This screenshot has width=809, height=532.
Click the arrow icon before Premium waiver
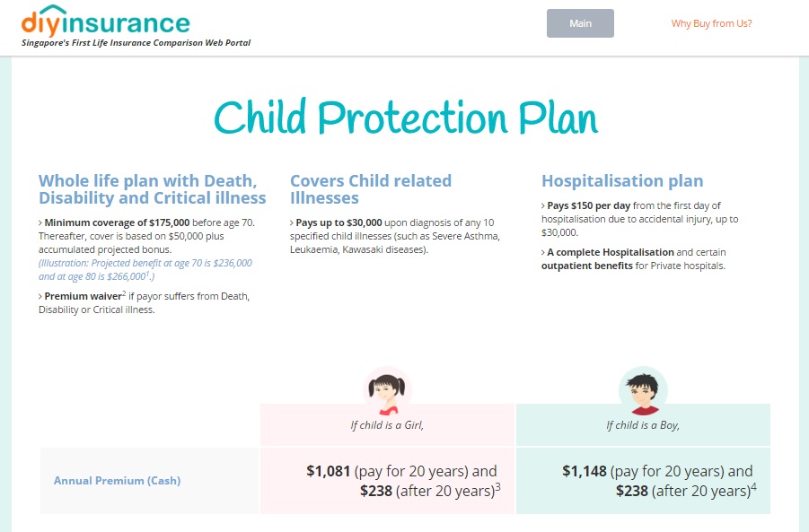(x=39, y=295)
